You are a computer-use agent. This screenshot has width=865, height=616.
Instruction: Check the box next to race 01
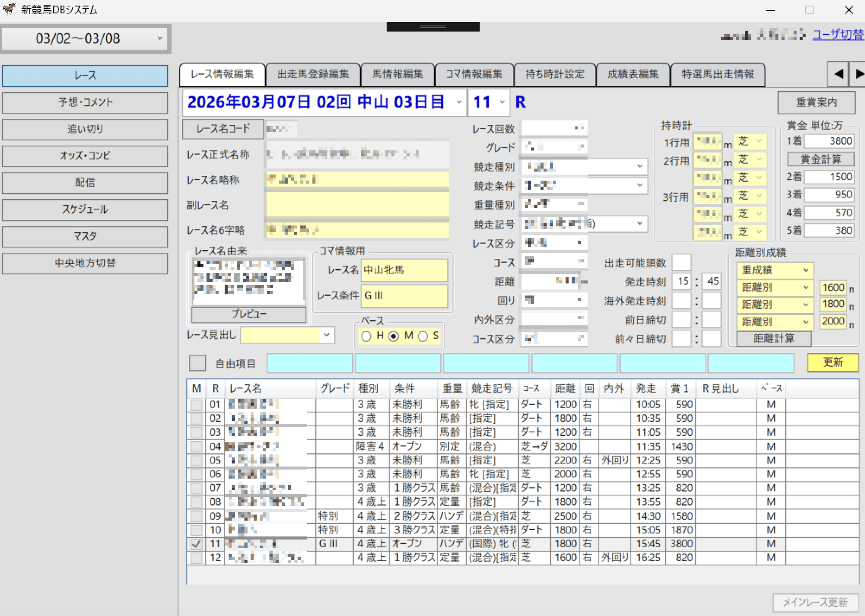point(197,405)
